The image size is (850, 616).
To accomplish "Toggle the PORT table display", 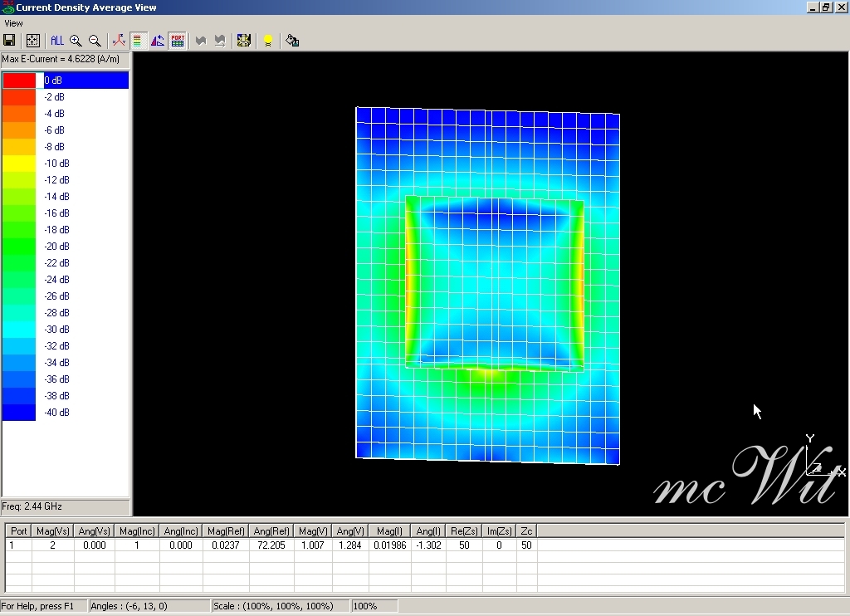I will tap(177, 40).
